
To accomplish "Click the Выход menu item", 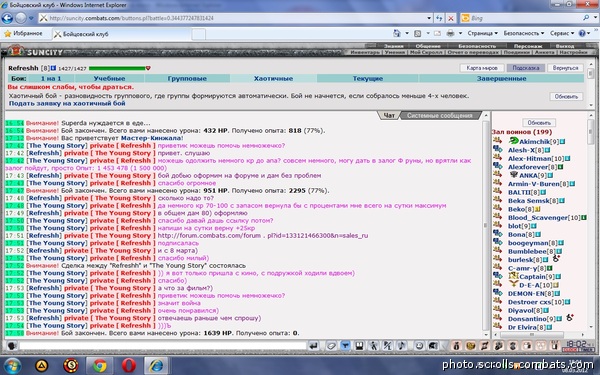I will (x=565, y=46).
